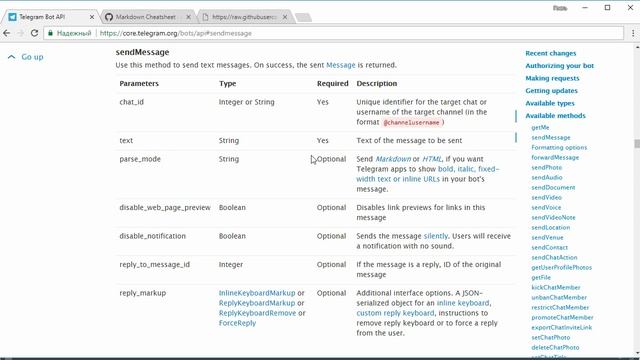Click the Telegram favicon in first tab
The image size is (640, 360).
[x=13, y=17]
